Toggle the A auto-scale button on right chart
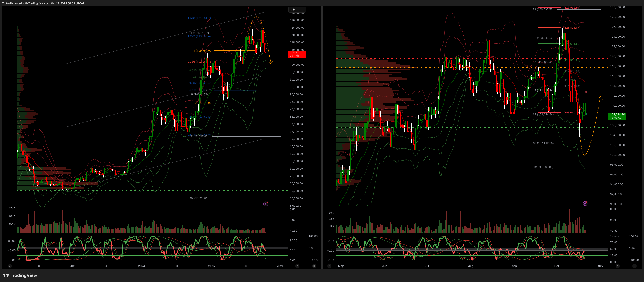Image resolution: width=644 pixels, height=282 pixels. tap(618, 266)
